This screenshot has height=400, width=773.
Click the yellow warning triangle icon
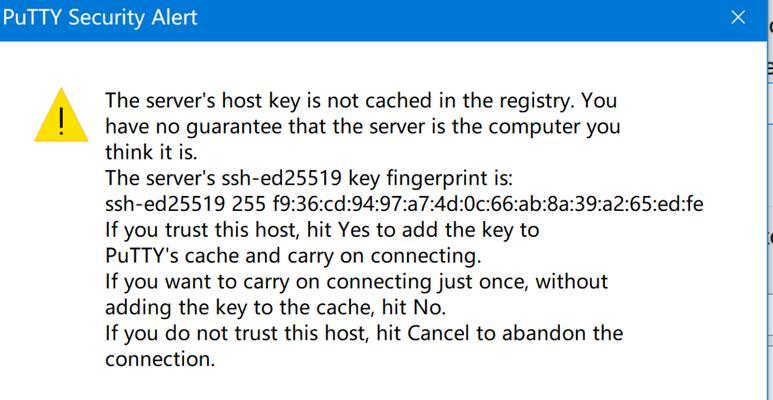tap(61, 115)
